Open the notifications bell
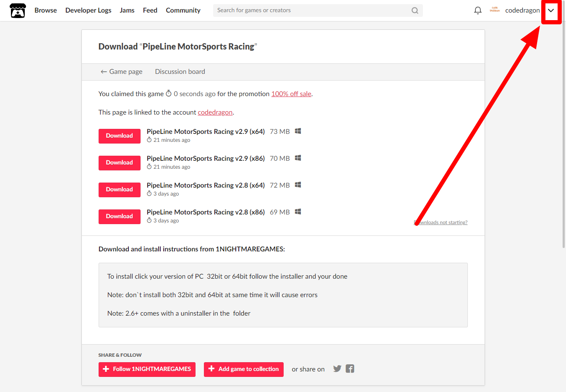Image resolution: width=566 pixels, height=392 pixels. click(477, 10)
